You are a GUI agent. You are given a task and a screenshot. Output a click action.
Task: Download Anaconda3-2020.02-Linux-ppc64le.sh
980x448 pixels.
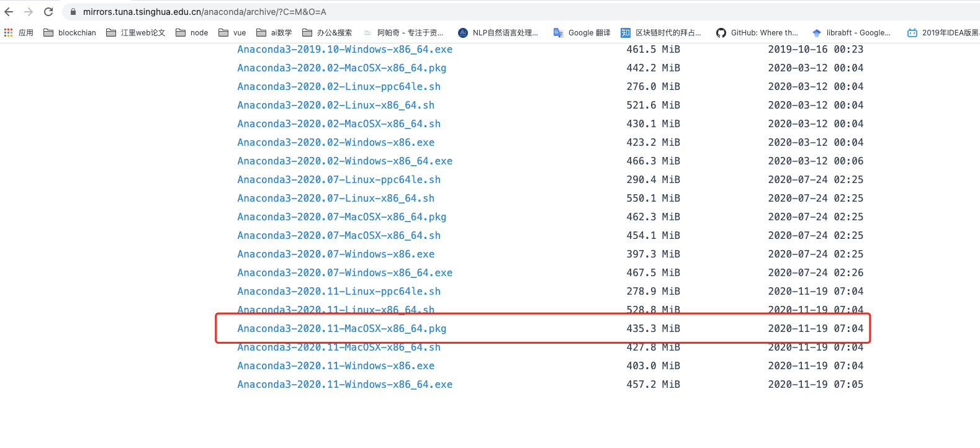point(339,87)
